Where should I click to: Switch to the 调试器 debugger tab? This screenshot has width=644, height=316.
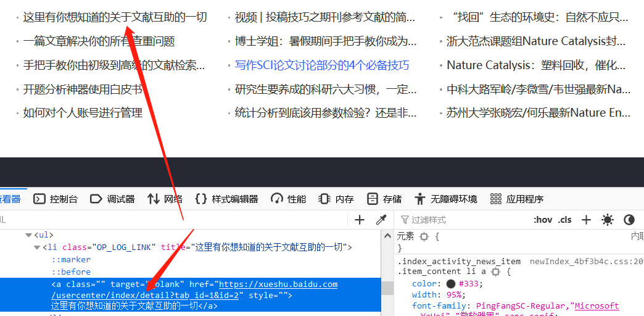click(x=112, y=199)
